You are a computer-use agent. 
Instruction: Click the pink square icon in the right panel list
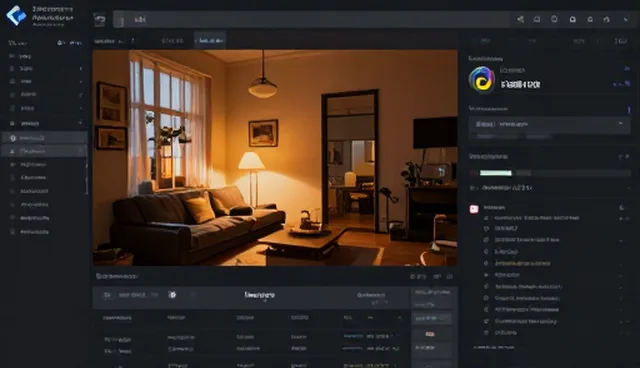[474, 209]
